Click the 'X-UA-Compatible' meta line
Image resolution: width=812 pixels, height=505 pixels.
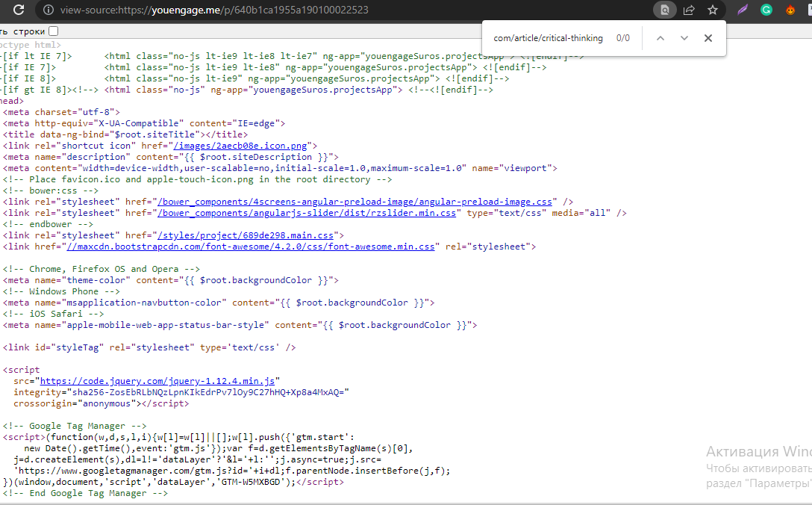click(x=144, y=123)
